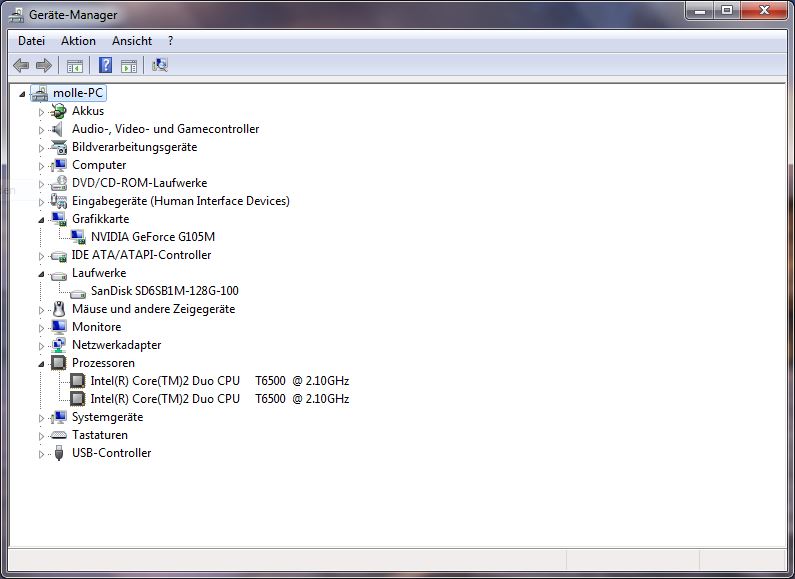Expand Audio-, Video- und Gamecontroller
The width and height of the screenshot is (795, 579).
point(41,130)
